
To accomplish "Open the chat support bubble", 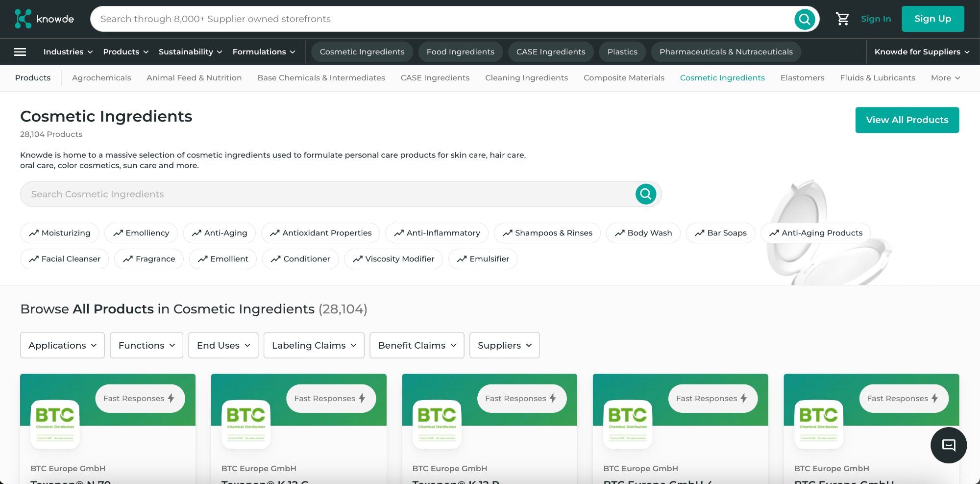I will pyautogui.click(x=948, y=445).
